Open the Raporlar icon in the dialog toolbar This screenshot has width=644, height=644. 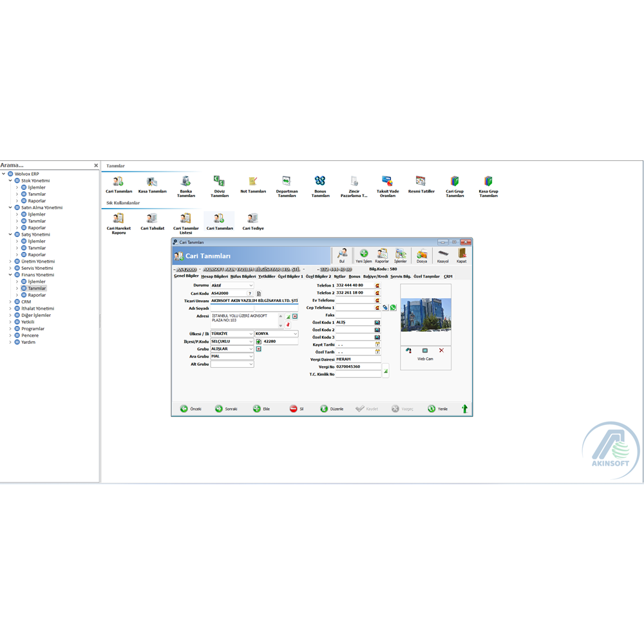point(383,254)
